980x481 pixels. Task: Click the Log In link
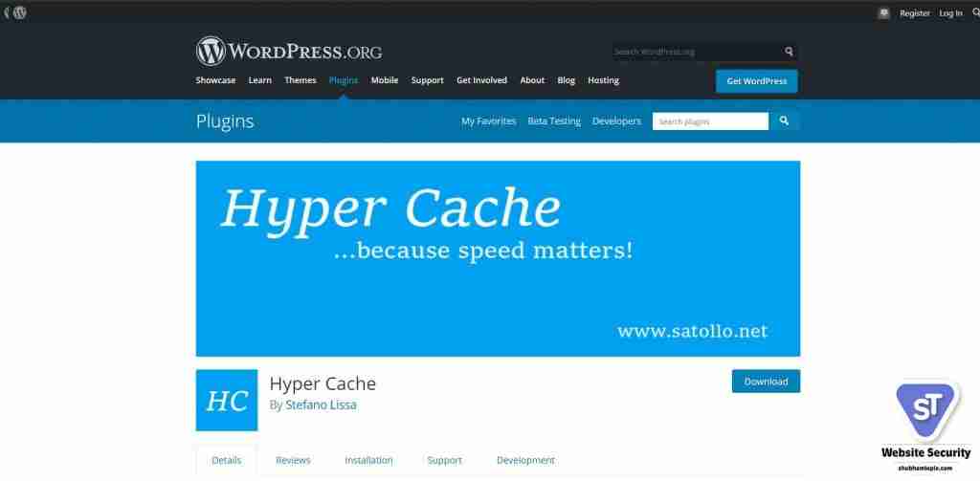coord(950,13)
